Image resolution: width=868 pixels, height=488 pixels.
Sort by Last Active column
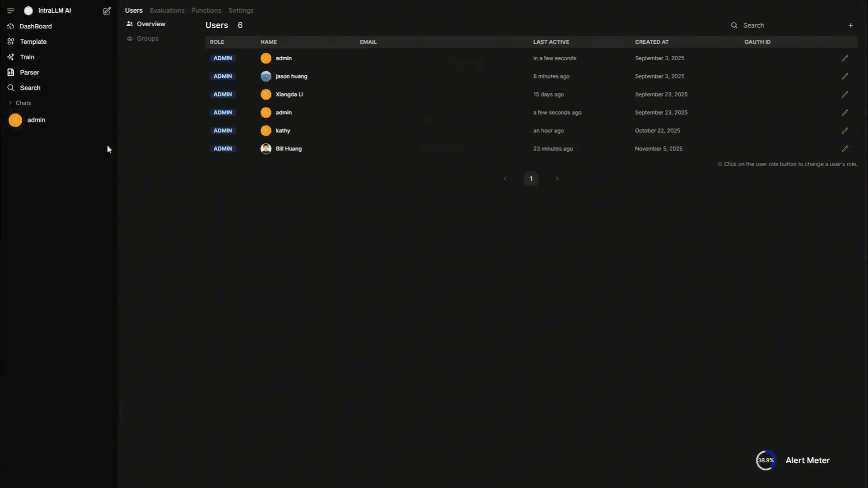tap(551, 42)
